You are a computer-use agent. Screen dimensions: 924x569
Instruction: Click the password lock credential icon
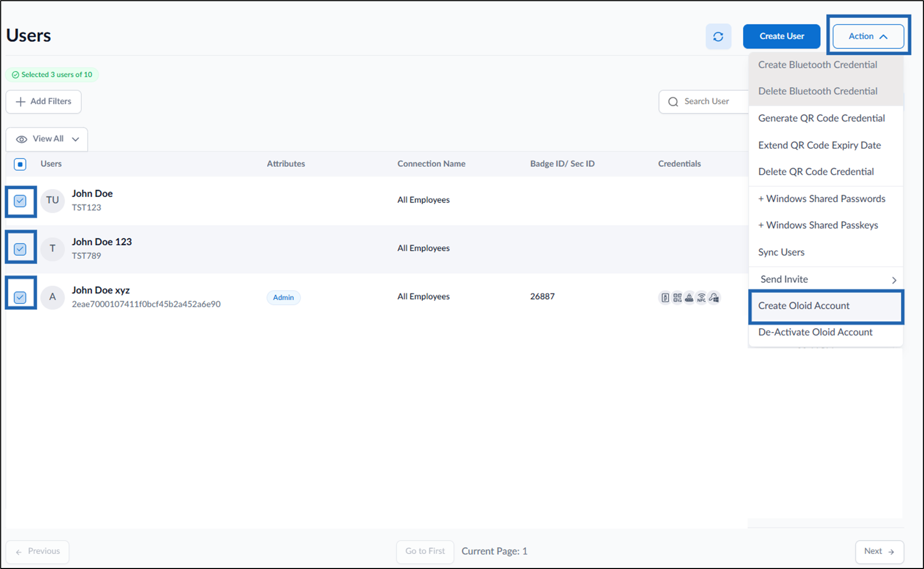pyautogui.click(x=689, y=298)
